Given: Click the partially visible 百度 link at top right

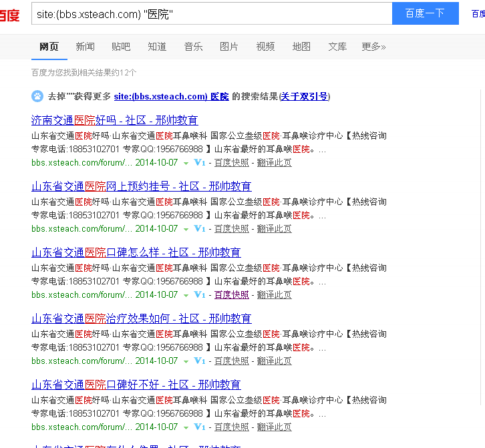Looking at the screenshot, I should click(x=478, y=13).
